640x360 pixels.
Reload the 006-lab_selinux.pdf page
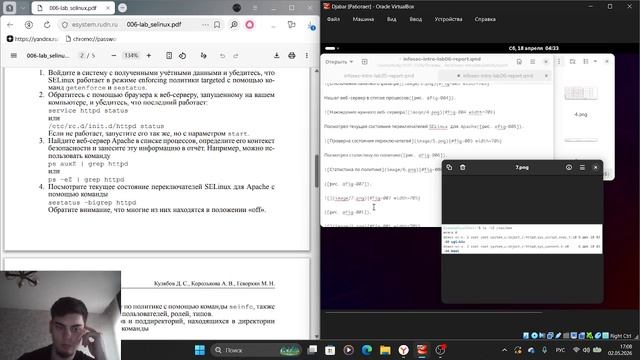click(47, 25)
